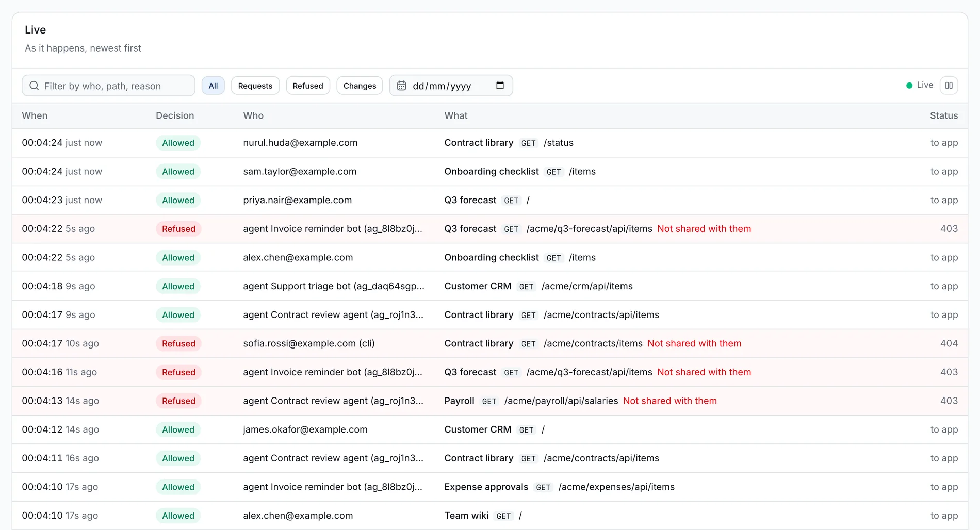Click the Who column header
This screenshot has height=530, width=980.
[253, 115]
